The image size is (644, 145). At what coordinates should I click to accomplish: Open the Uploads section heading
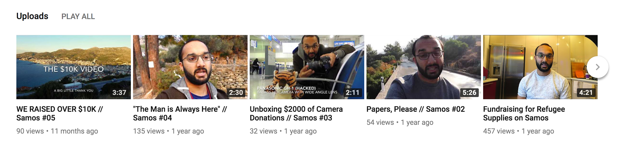(32, 16)
